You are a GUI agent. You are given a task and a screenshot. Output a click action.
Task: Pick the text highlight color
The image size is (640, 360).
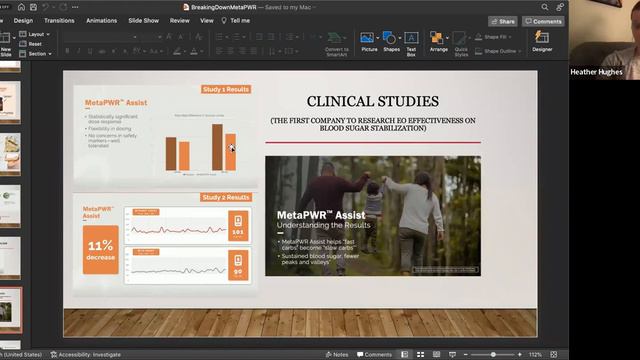[177, 51]
